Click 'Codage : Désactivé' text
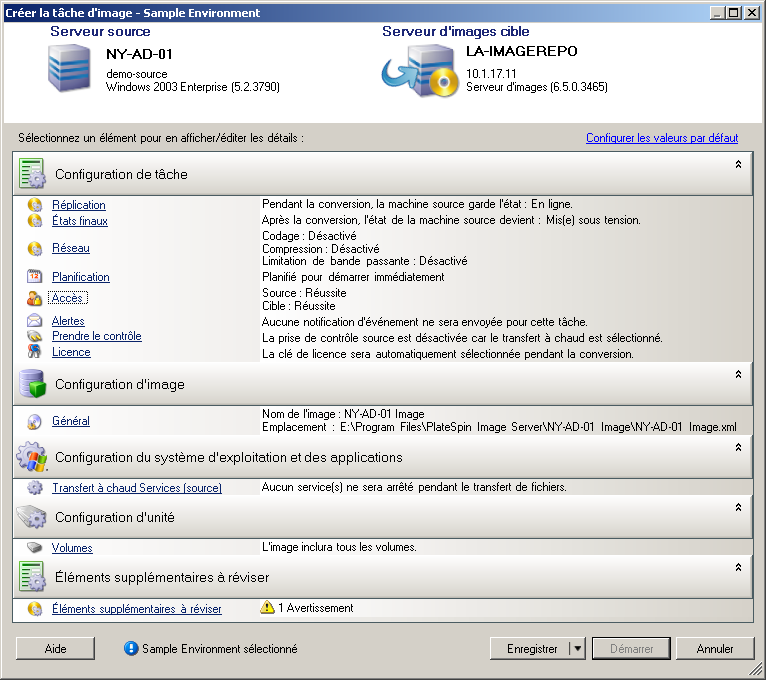The width and height of the screenshot is (766, 680). point(309,236)
